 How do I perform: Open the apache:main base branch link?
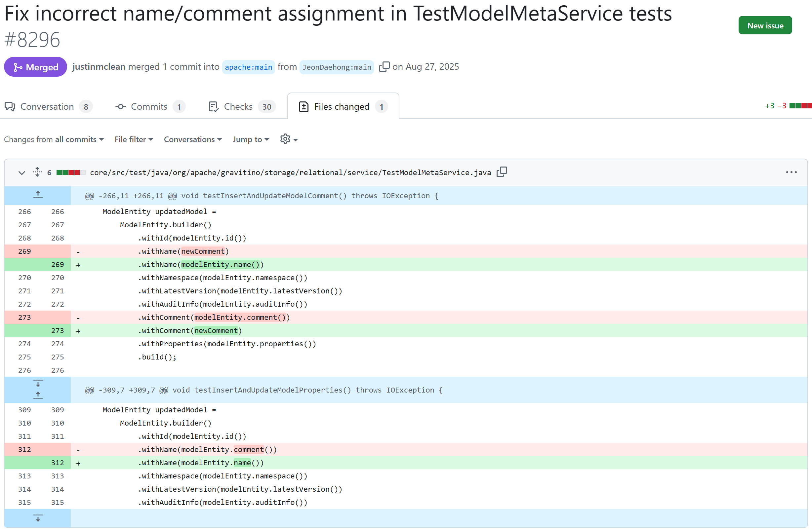(248, 67)
